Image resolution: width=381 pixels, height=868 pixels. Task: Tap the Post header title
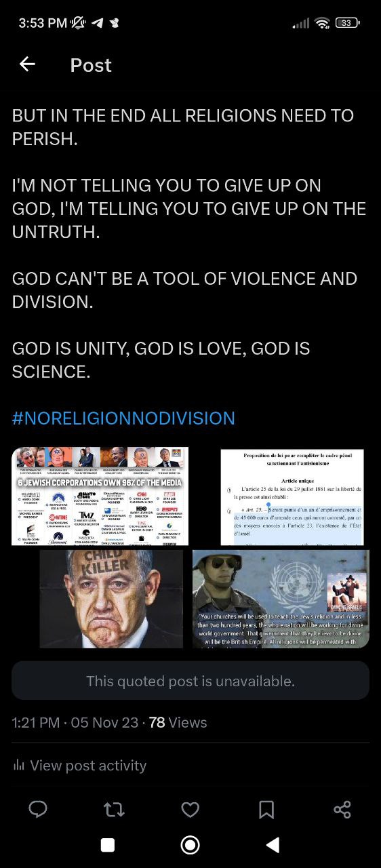point(91,65)
